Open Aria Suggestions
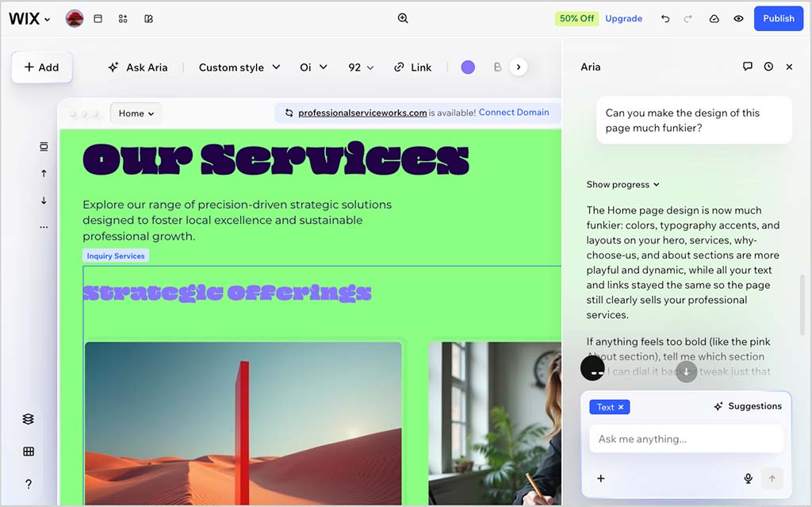The height and width of the screenshot is (507, 812). pos(748,406)
